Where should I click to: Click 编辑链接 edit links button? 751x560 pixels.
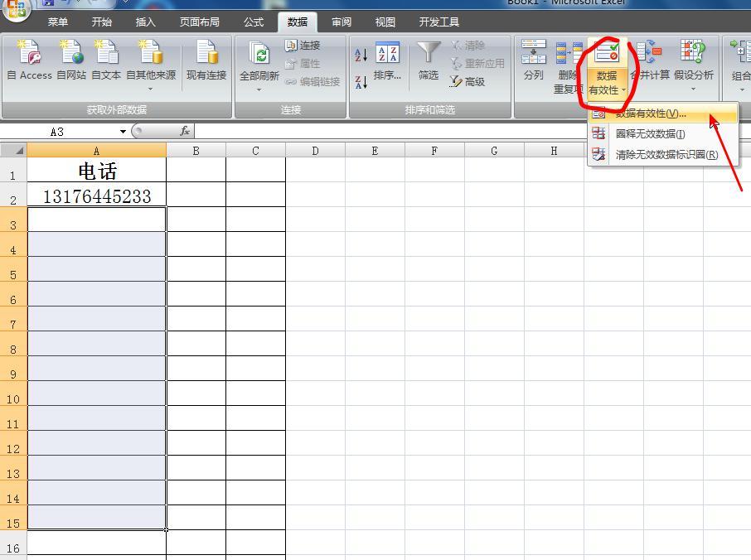(313, 82)
